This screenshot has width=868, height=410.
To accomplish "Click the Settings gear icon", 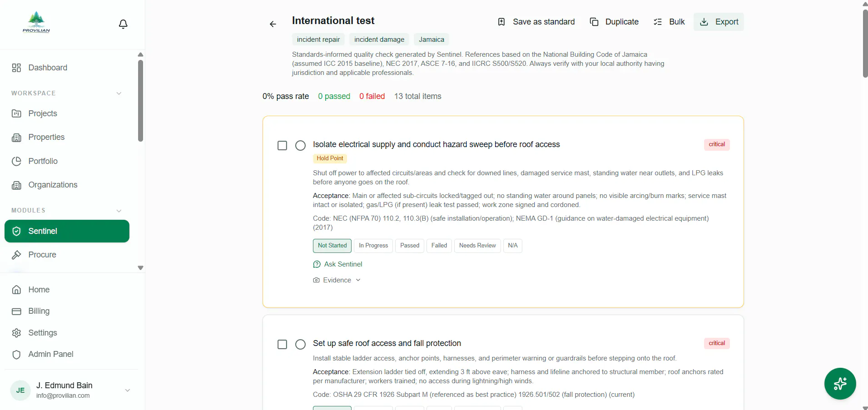I will [16, 333].
